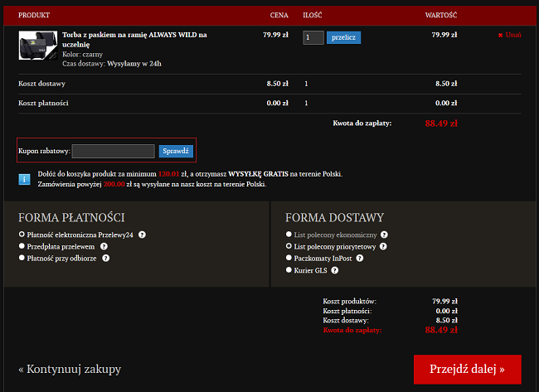Viewport: 539px width, 392px height.
Task: Click Przejdź dalej to proceed
Action: tap(468, 370)
